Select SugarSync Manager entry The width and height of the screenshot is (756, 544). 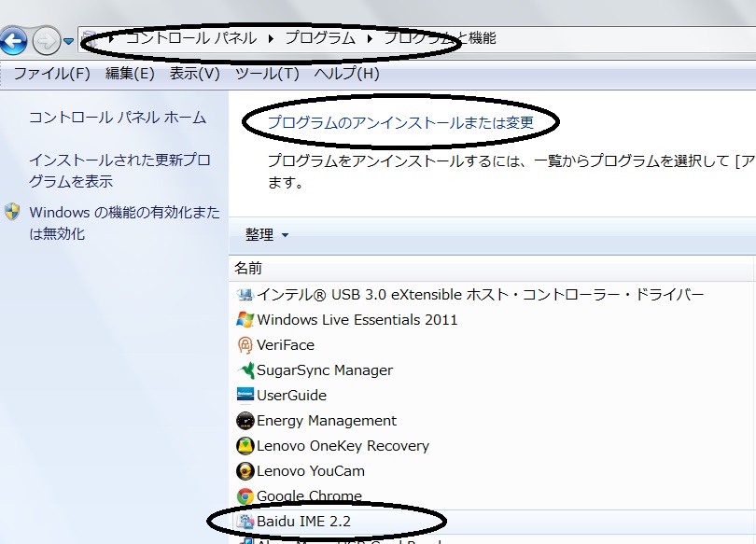pyautogui.click(x=325, y=370)
